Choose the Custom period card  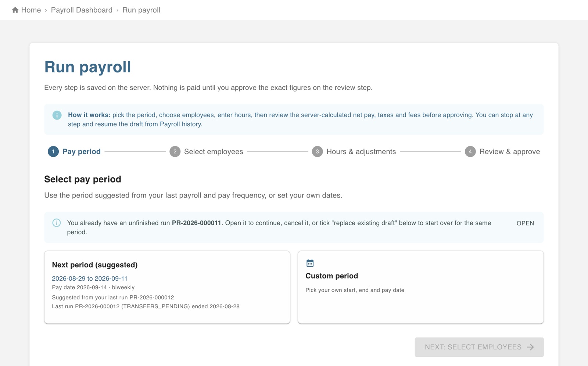coord(421,287)
